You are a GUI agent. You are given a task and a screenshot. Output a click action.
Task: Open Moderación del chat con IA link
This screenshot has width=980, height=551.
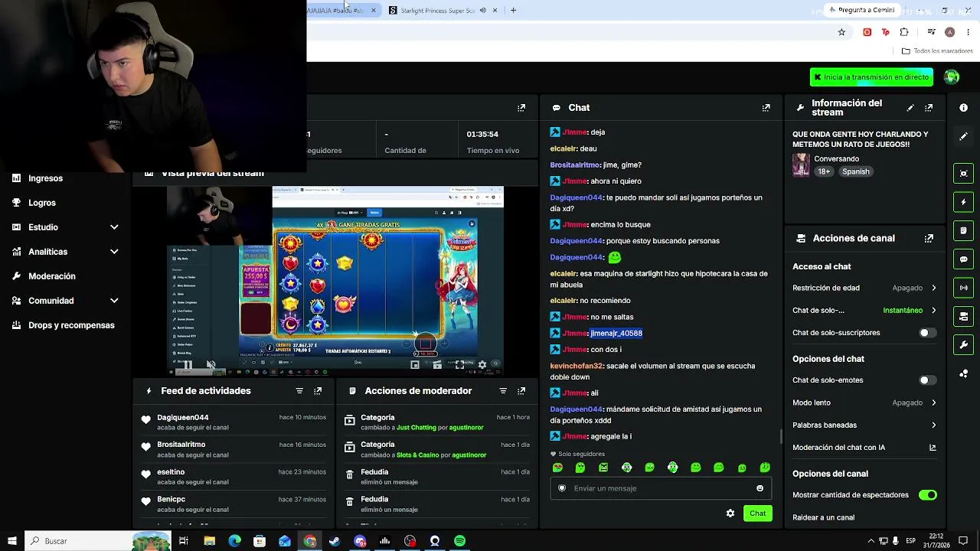point(864,448)
